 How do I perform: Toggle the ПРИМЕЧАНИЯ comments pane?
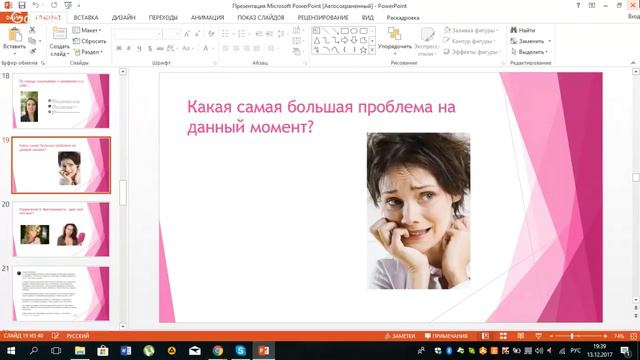[x=446, y=336]
